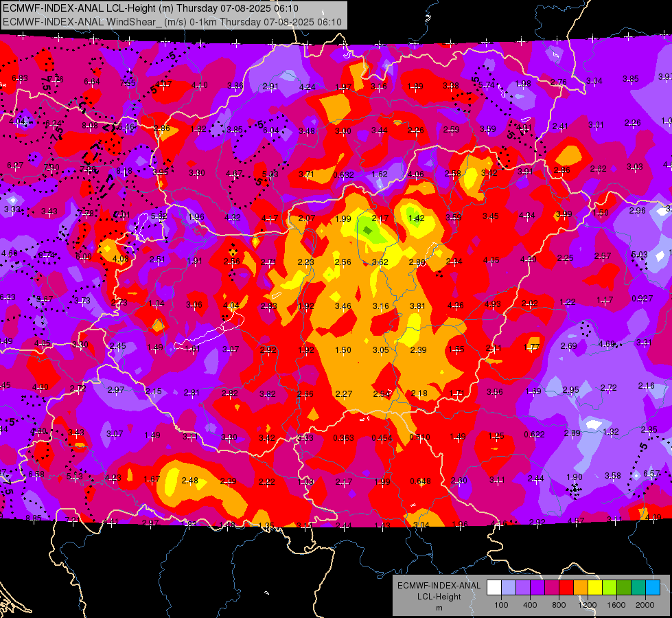
Task: Click the map value '1.25'
Action: coord(496,436)
